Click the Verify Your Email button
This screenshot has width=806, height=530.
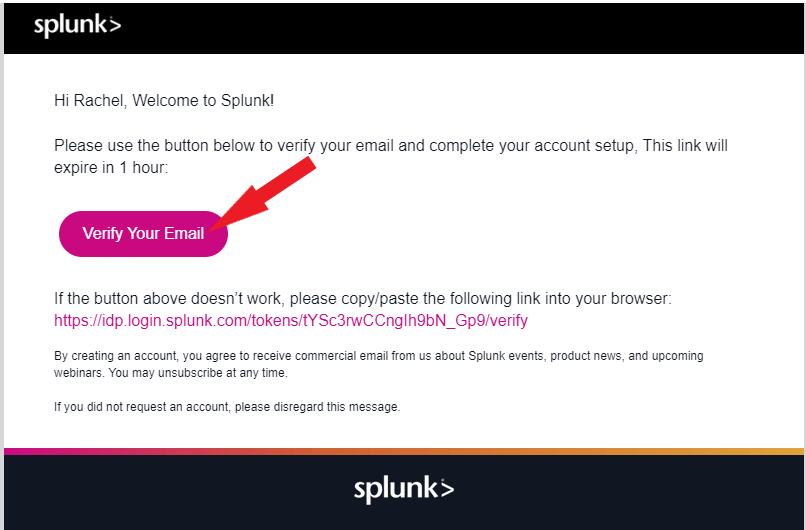[x=143, y=234]
